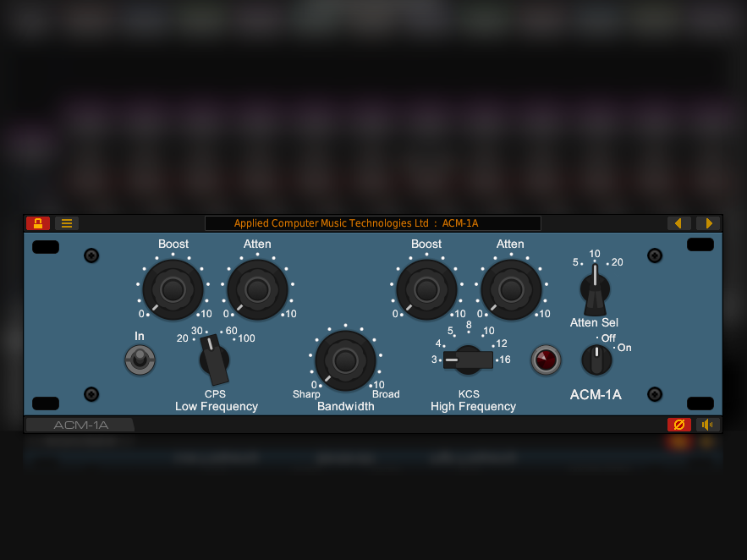The height and width of the screenshot is (560, 747).
Task: Toggle the In switch
Action: 140,360
